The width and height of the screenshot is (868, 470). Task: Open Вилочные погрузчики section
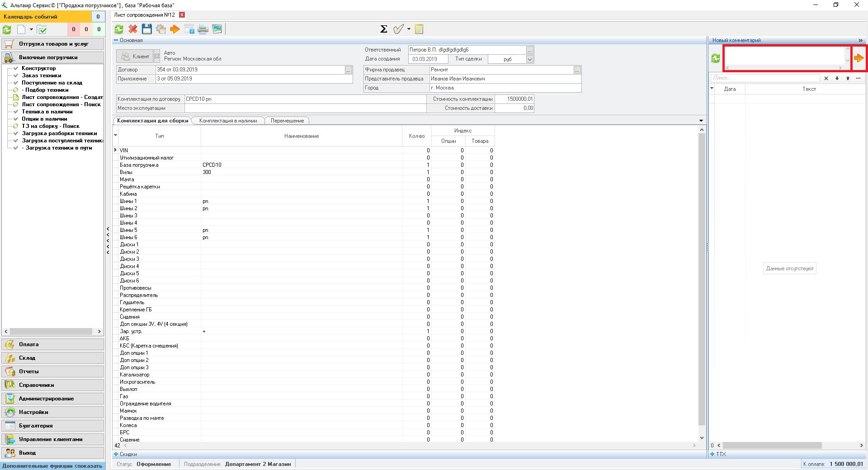point(53,57)
